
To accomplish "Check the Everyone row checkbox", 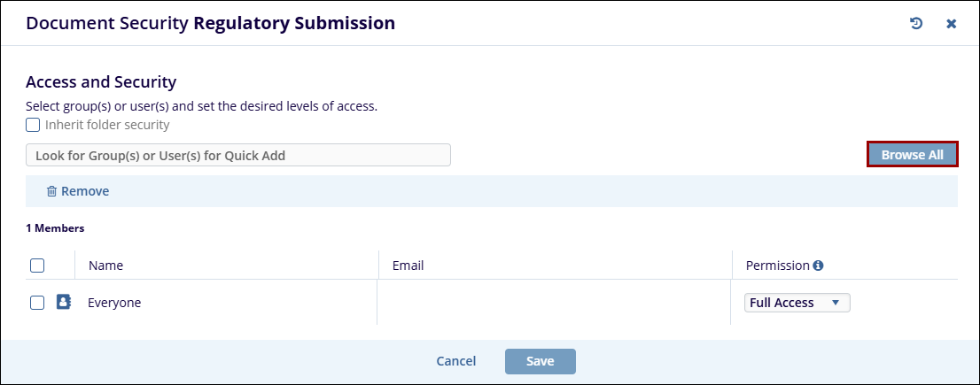I will tap(37, 303).
